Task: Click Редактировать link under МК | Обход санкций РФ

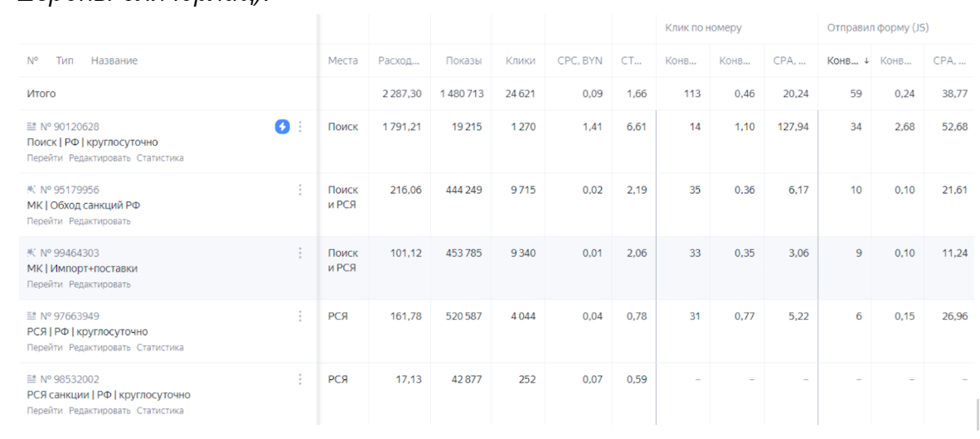Action: point(99,221)
